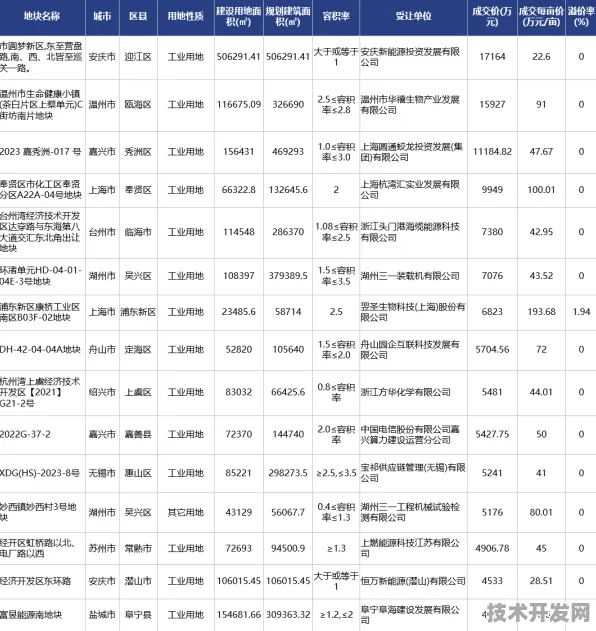Click the 容积率 column header
596x631 pixels.
point(336,16)
